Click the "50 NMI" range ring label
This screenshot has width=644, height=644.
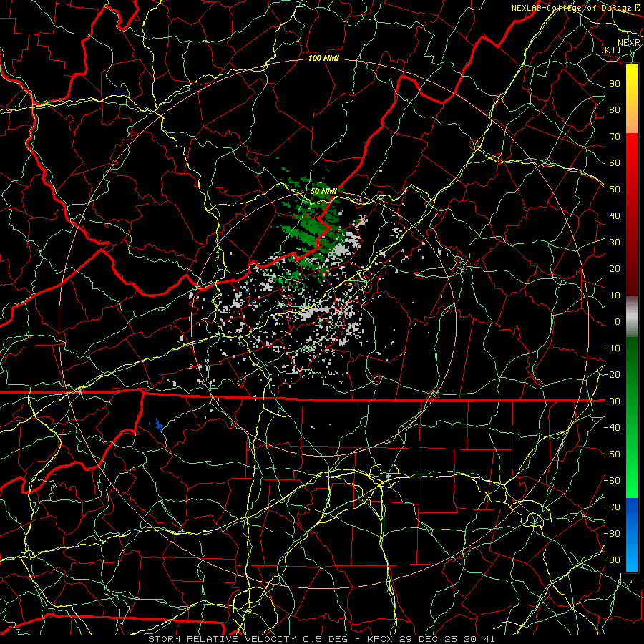[x=323, y=191]
